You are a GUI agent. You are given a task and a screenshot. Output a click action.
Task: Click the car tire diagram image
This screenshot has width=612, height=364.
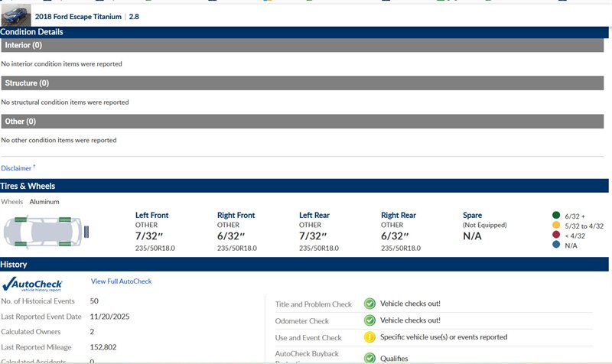point(44,230)
